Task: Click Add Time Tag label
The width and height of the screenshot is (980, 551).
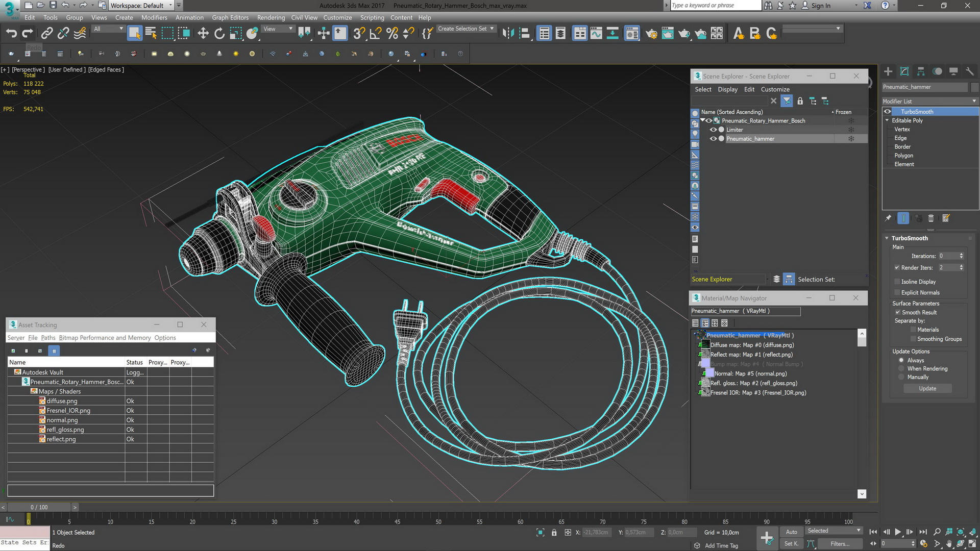Action: [x=721, y=545]
